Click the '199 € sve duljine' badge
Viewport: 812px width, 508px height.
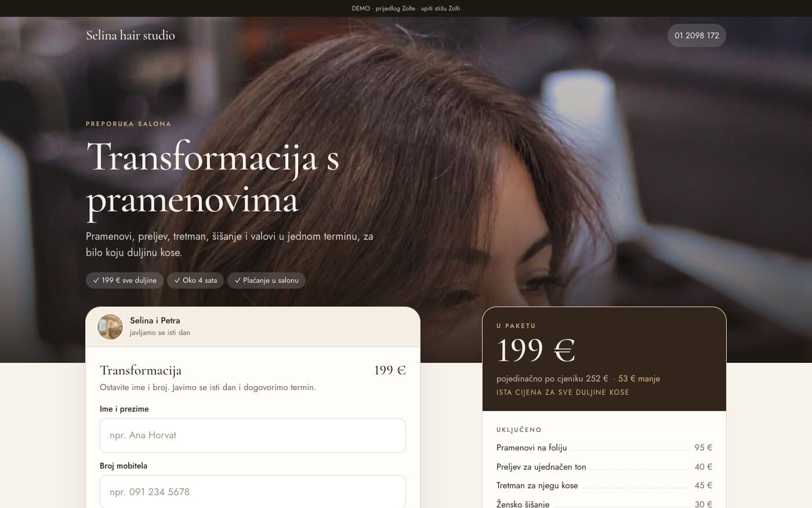[125, 280]
